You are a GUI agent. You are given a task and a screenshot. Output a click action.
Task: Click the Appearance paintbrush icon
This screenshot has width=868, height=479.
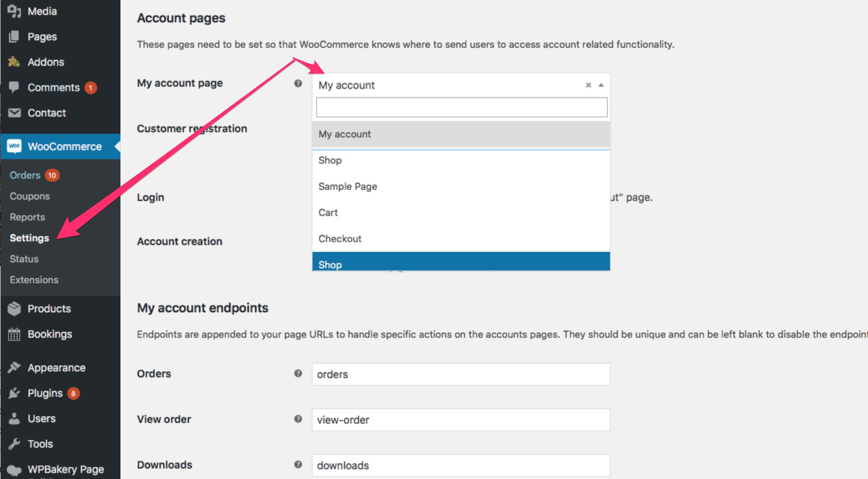pyautogui.click(x=14, y=367)
